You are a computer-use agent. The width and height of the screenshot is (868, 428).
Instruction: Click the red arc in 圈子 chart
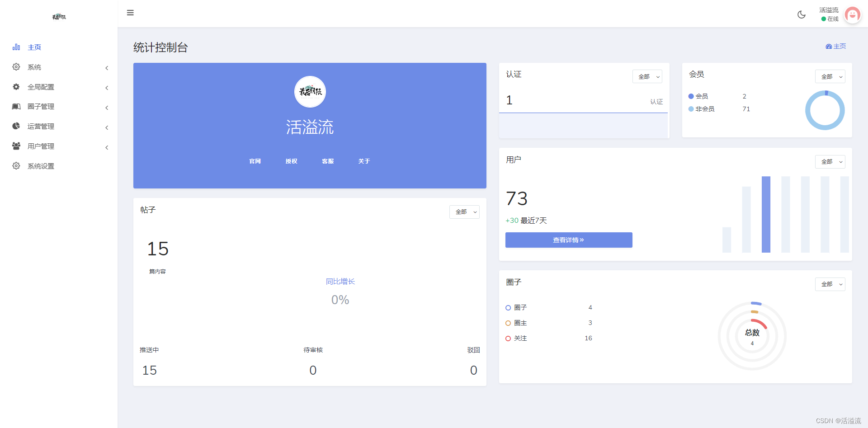760,323
